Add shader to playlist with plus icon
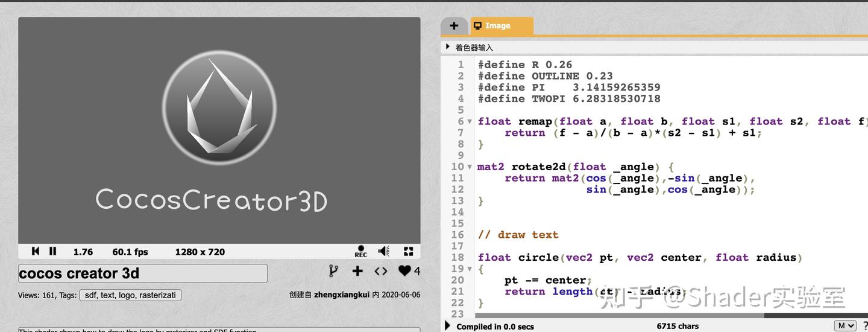This screenshot has height=332, width=868. [357, 271]
